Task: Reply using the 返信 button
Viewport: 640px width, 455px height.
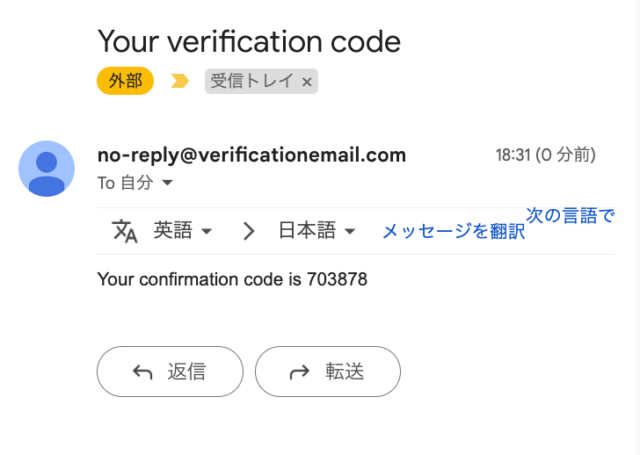Action: click(x=170, y=371)
